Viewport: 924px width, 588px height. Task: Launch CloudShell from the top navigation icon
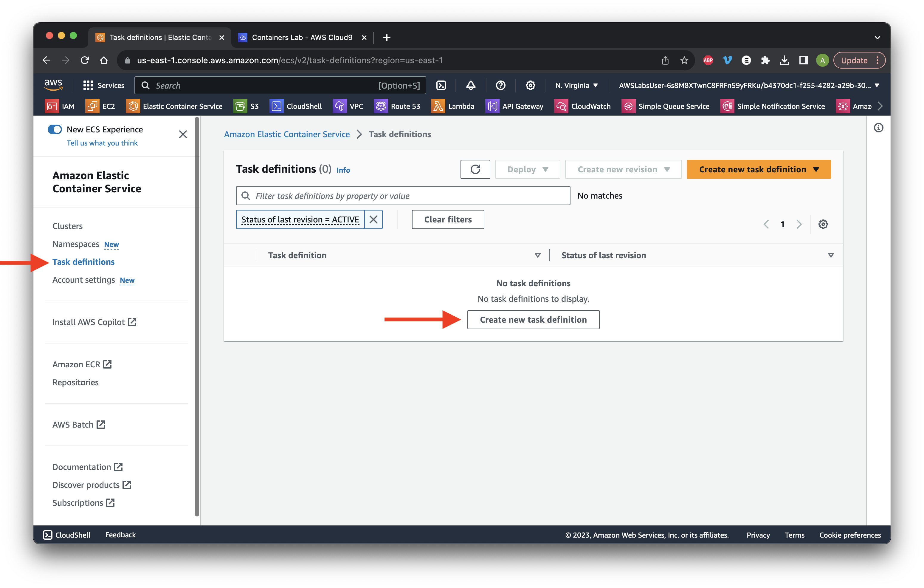point(441,85)
